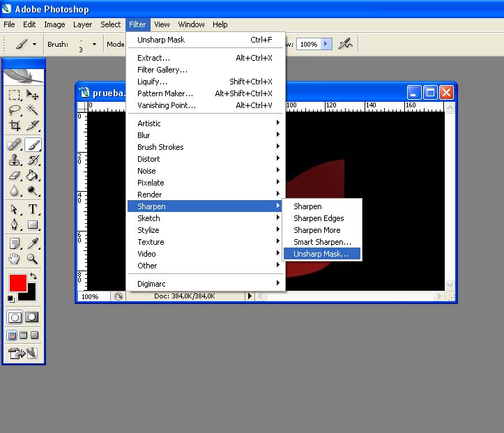The image size is (504, 433).
Task: Expand the Render filter submenu
Action: click(205, 195)
